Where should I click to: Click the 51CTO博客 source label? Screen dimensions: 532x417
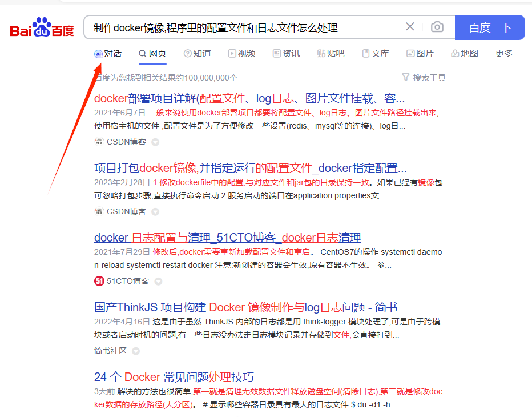click(128, 281)
